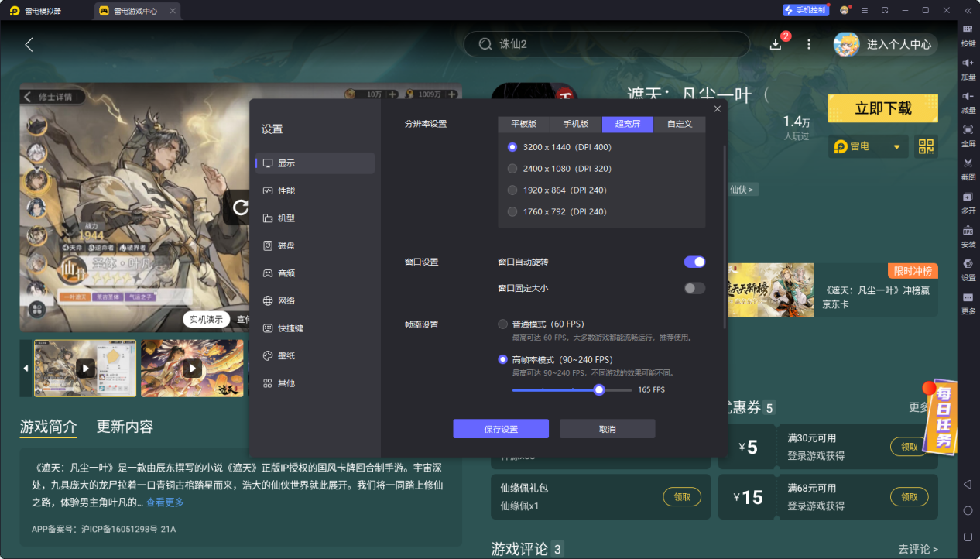Open the 性能 settings section
Image resolution: width=980 pixels, height=559 pixels.
315,190
